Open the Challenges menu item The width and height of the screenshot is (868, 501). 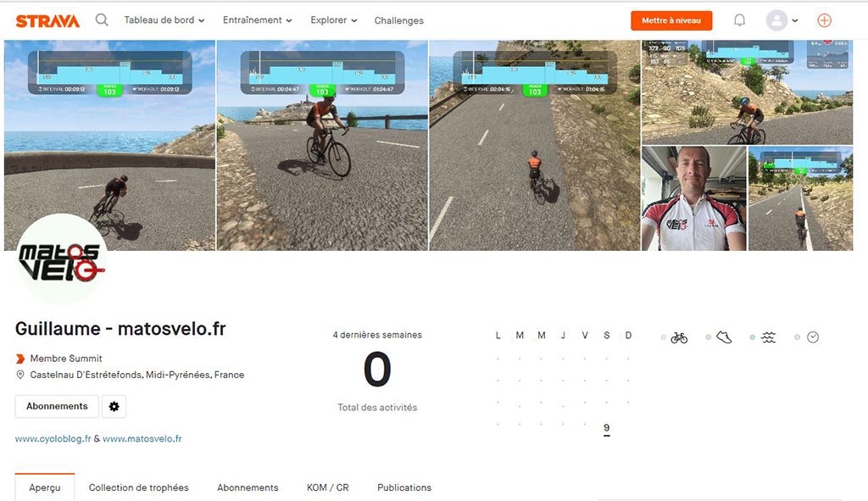[398, 20]
